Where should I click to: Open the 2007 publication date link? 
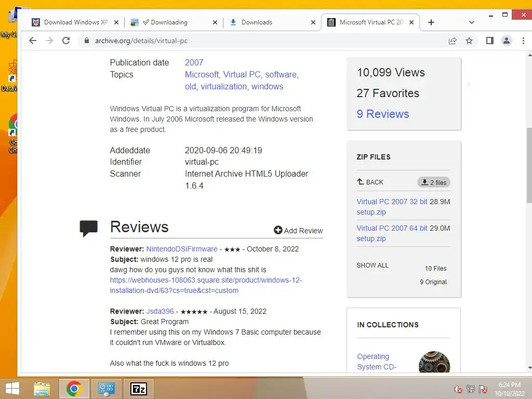pyautogui.click(x=194, y=62)
